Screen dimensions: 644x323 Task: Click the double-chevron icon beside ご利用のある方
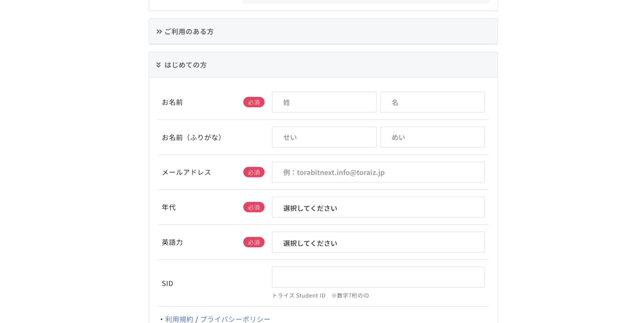(x=159, y=31)
